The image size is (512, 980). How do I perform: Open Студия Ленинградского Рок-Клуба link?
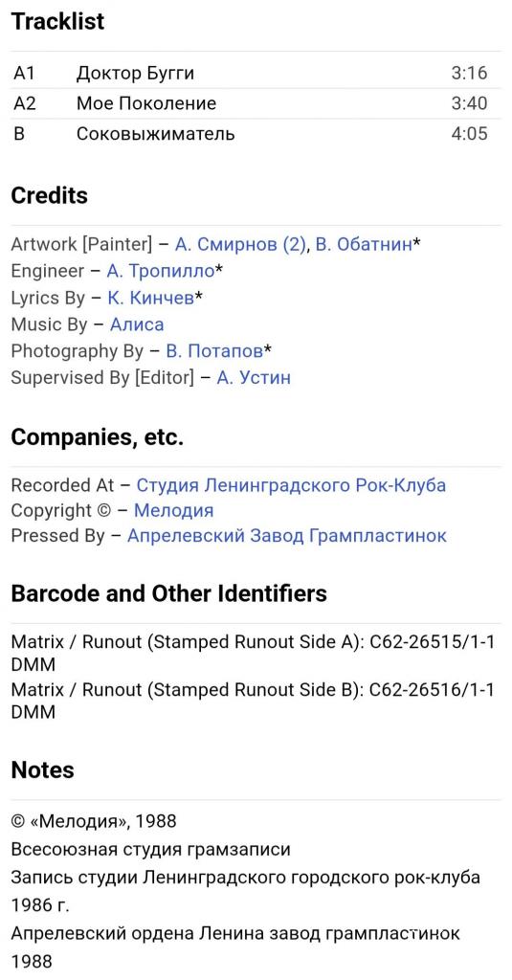click(291, 485)
